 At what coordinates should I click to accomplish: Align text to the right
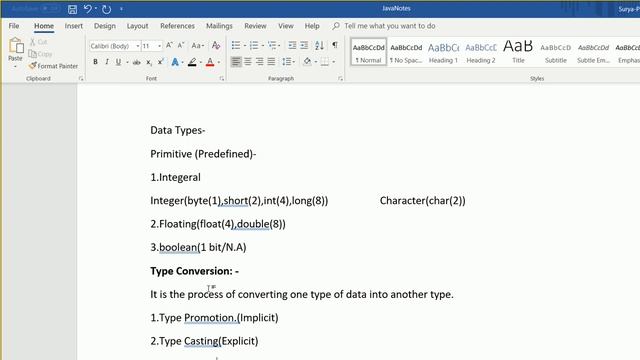pyautogui.click(x=260, y=62)
